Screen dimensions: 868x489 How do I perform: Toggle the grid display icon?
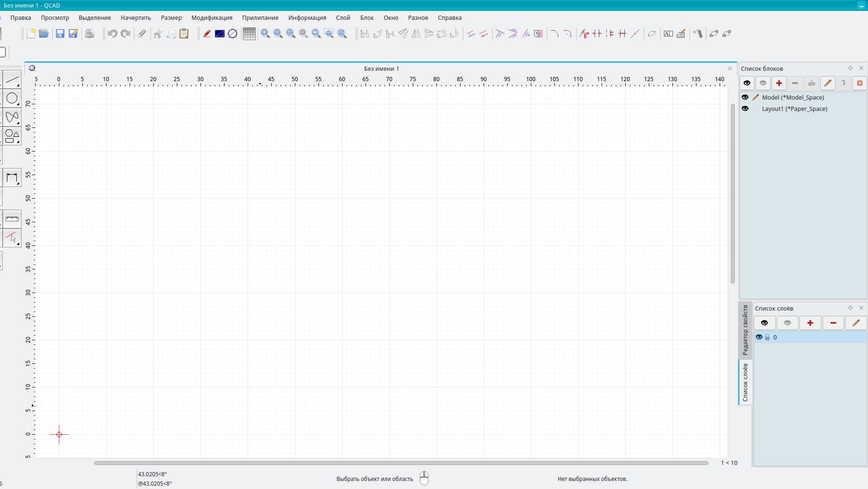(249, 34)
